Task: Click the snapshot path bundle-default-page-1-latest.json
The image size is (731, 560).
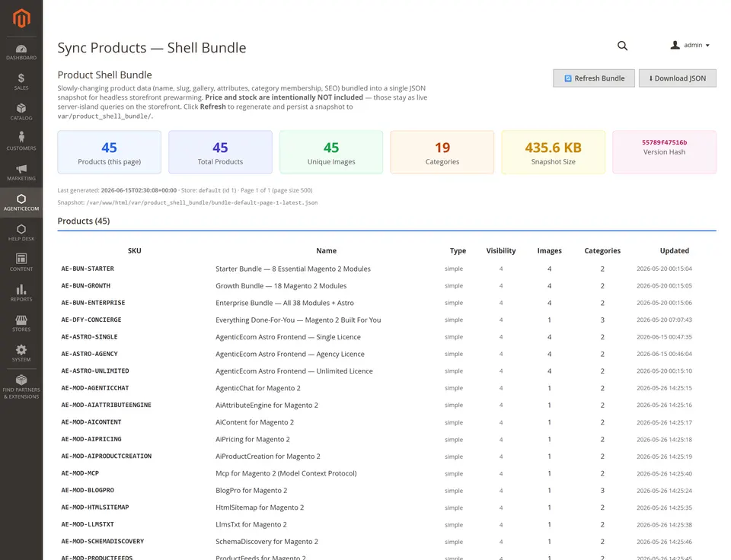Action: [202, 202]
